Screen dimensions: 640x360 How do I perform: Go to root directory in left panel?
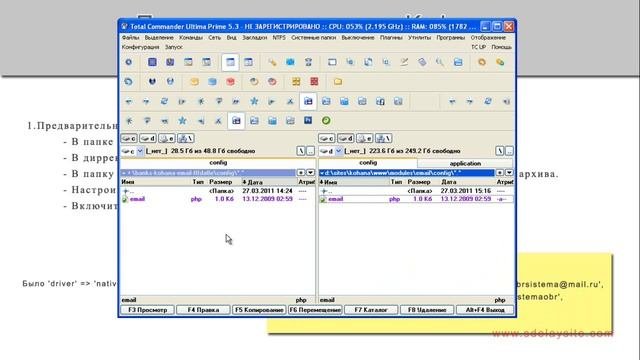[x=301, y=151]
